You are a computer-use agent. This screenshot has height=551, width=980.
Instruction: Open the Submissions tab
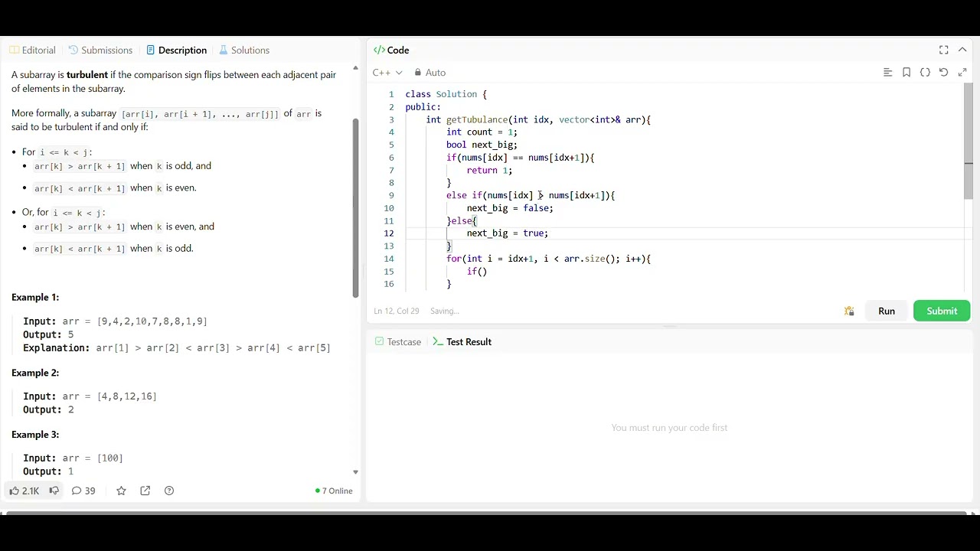(100, 50)
